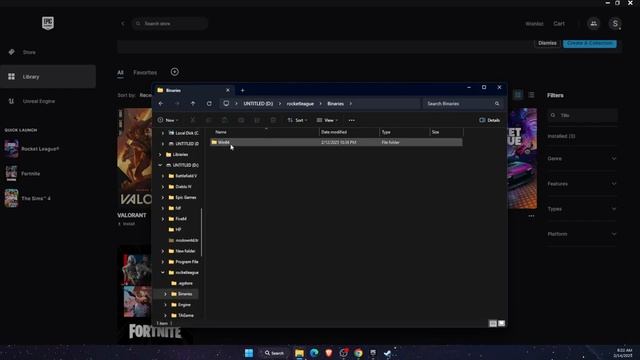Open the New dropdown in Explorer
This screenshot has width=640, height=360.
168,120
